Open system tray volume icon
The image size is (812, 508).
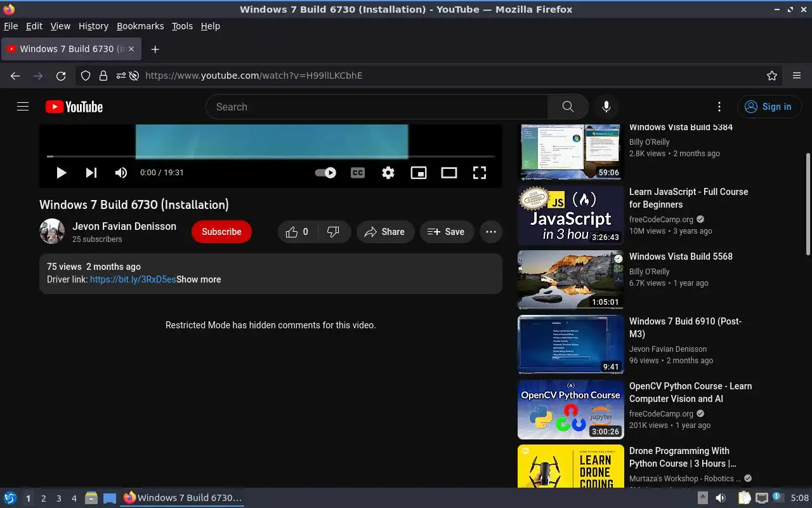[721, 498]
